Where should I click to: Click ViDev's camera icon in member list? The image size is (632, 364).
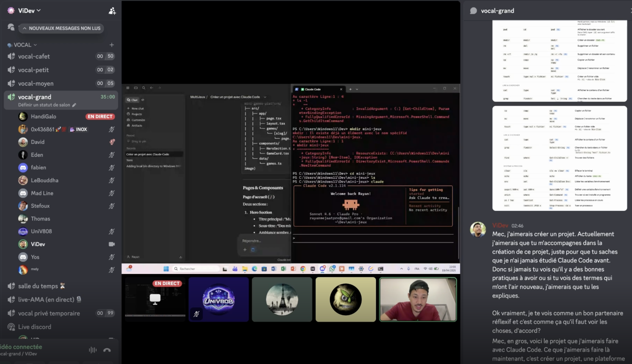click(x=112, y=244)
